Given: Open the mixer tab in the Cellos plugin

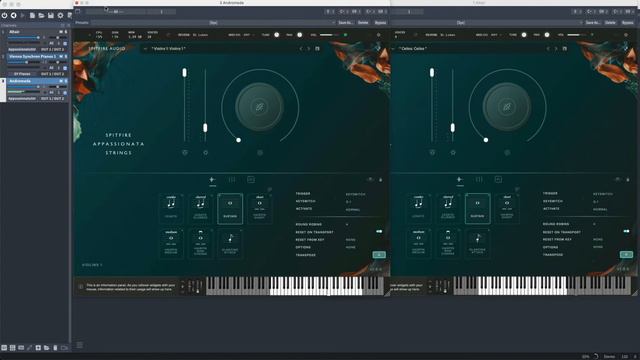Looking at the screenshot, I should [479, 180].
